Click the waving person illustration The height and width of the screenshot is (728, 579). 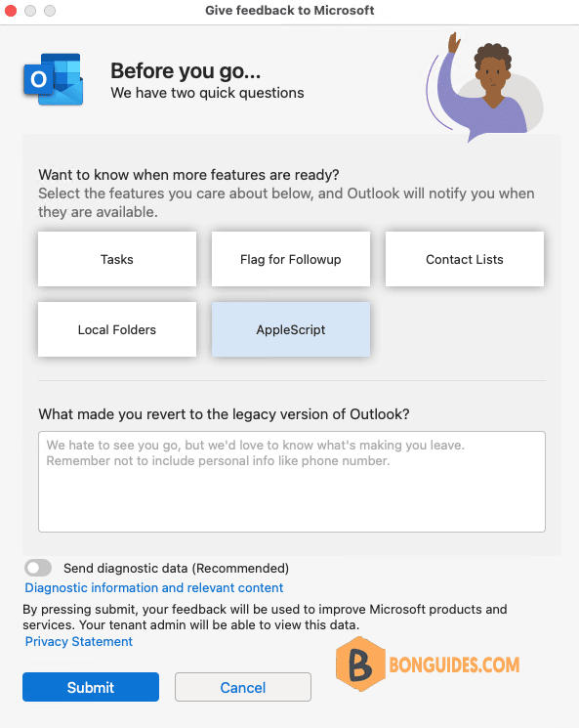tap(484, 87)
